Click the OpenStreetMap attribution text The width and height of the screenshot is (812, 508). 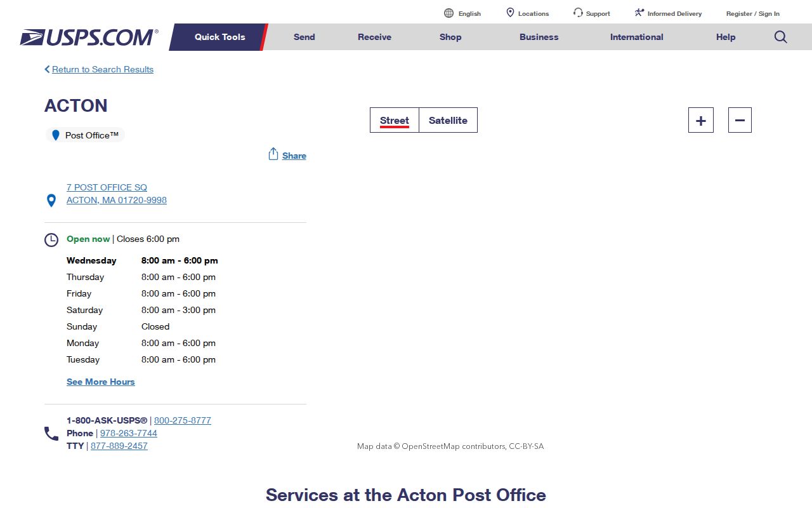point(450,446)
